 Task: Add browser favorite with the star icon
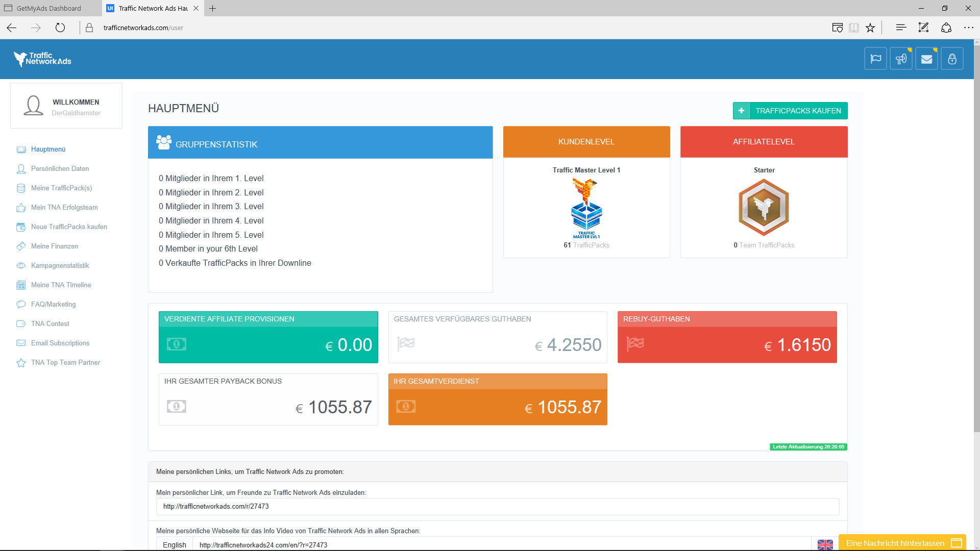click(x=870, y=28)
